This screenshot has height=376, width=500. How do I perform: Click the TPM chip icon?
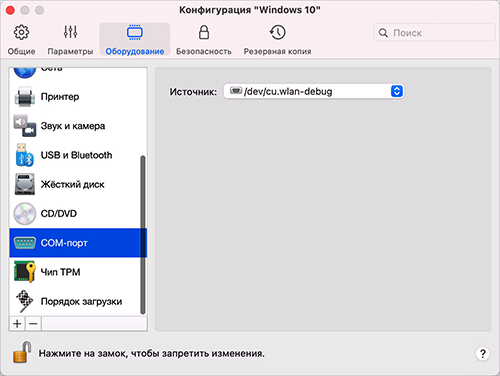(x=25, y=272)
